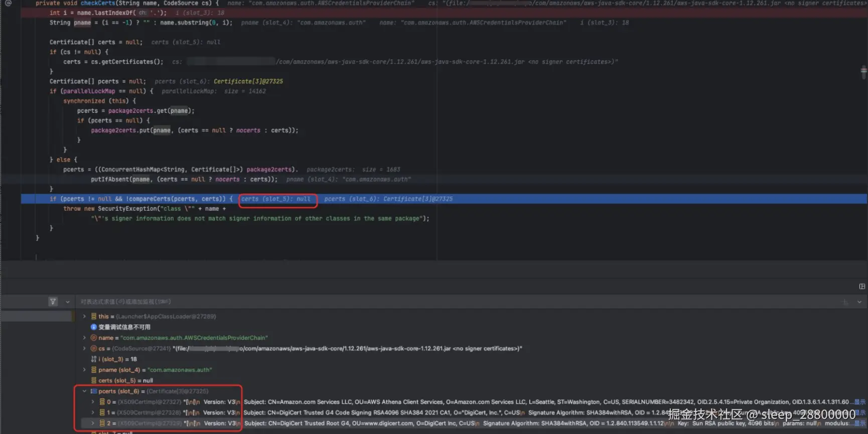Click the 'String pname =' code line

[x=140, y=23]
